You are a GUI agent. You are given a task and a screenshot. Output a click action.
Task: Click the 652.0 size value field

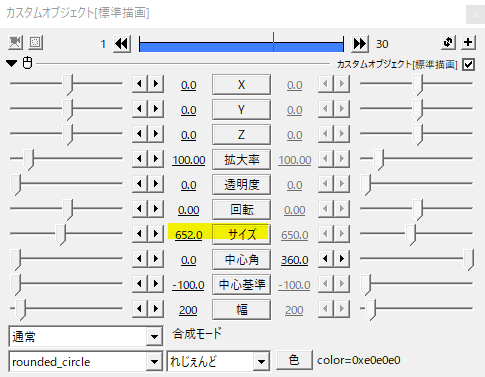click(x=189, y=235)
